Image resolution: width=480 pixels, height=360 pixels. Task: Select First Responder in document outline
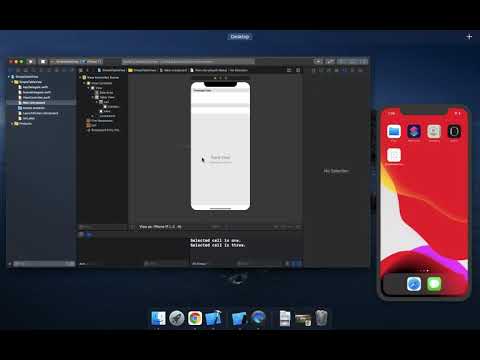pyautogui.click(x=102, y=121)
